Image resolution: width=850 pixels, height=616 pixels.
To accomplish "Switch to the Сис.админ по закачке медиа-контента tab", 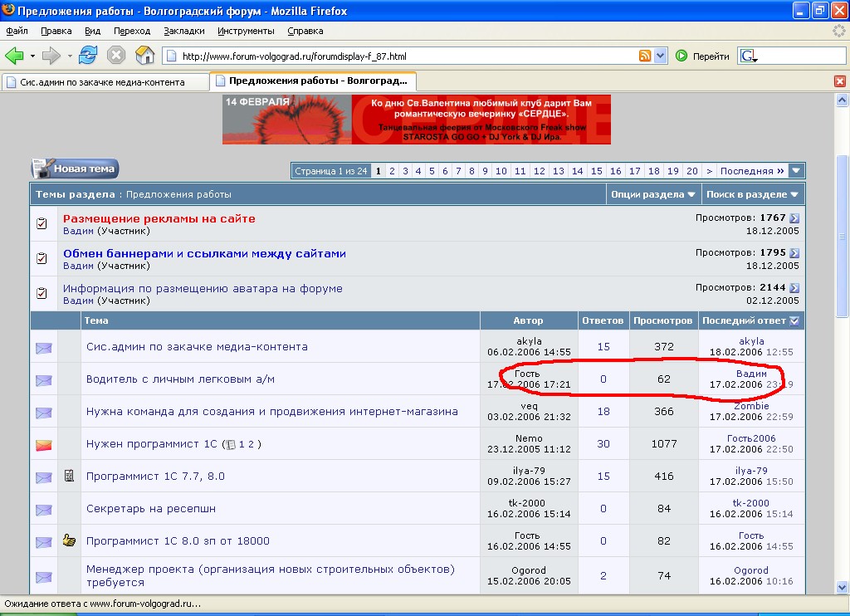I will click(103, 82).
